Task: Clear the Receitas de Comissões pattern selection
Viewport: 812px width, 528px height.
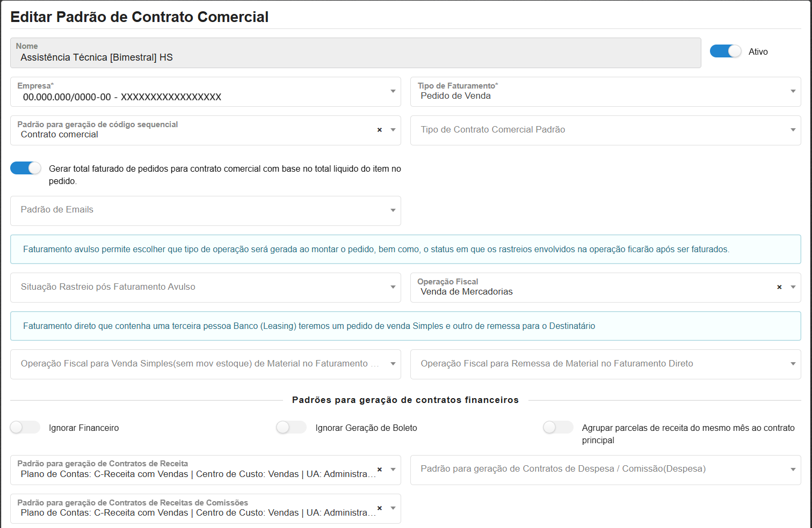Action: pyautogui.click(x=379, y=508)
